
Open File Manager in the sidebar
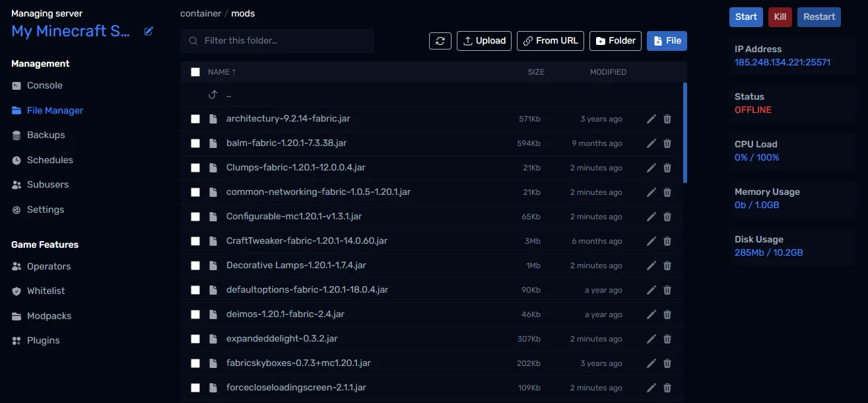48,110
